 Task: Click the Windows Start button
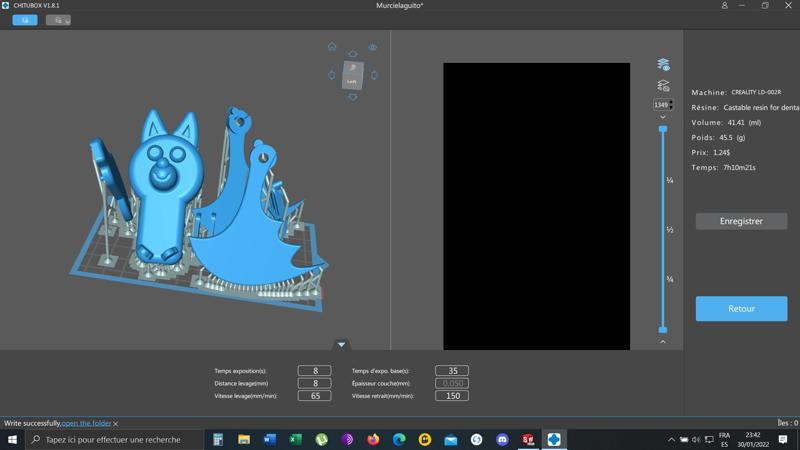pos(12,439)
